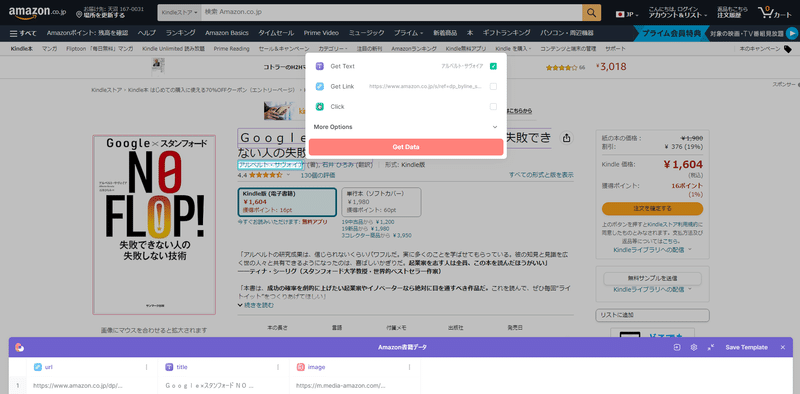This screenshot has height=394, width=800.
Task: Check the Get Link checkbox
Action: tap(493, 86)
